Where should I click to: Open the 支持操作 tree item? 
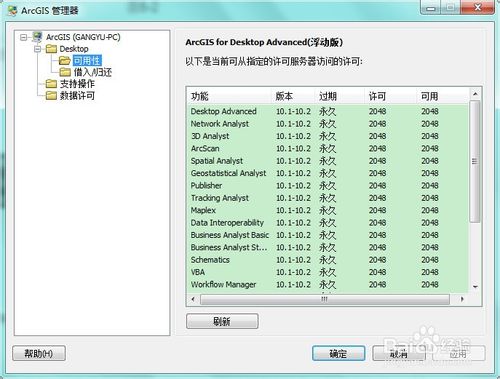[77, 84]
